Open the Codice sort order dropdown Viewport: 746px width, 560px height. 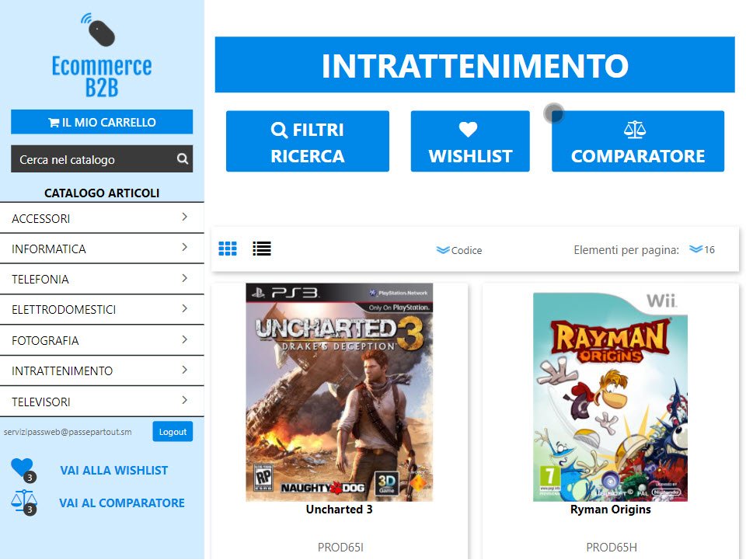(x=459, y=250)
